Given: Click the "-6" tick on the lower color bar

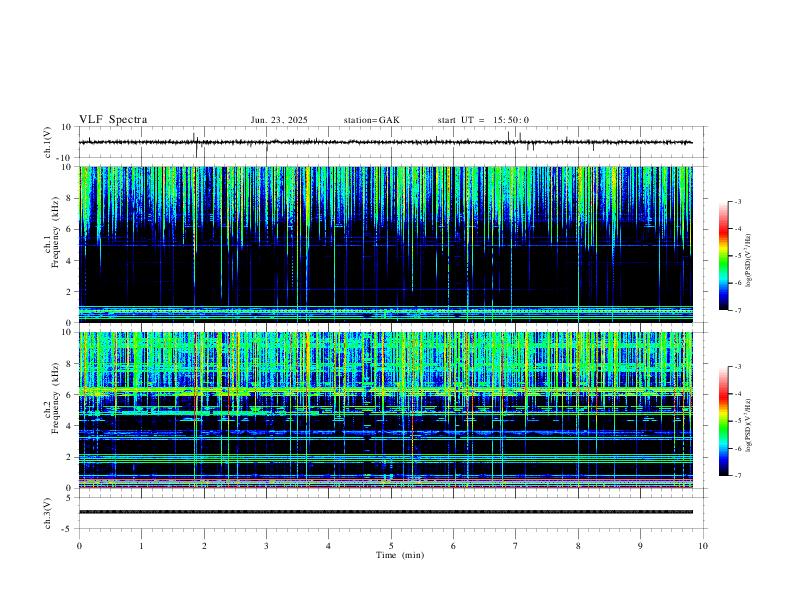Looking at the screenshot, I should tap(737, 448).
